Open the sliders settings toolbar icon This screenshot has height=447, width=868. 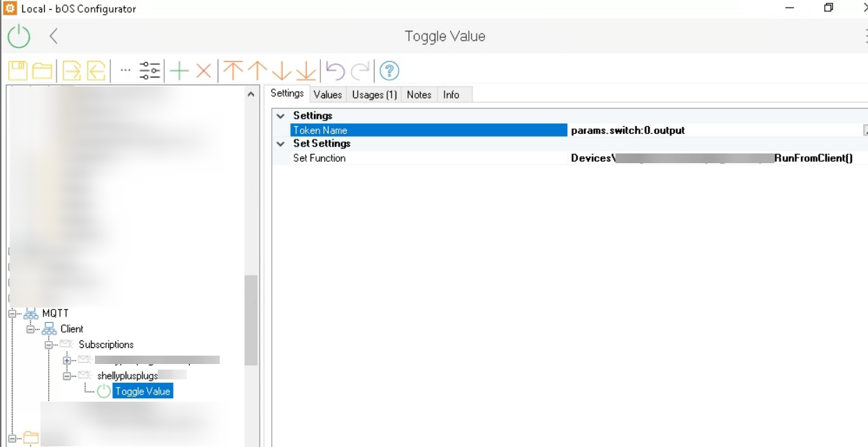pos(150,70)
